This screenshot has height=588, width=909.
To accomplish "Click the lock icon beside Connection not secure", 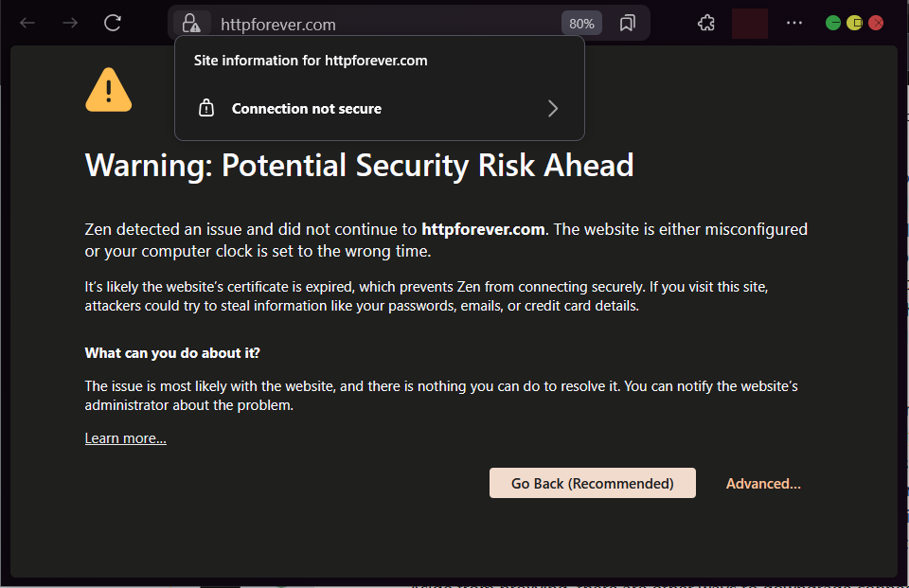I will click(x=206, y=109).
